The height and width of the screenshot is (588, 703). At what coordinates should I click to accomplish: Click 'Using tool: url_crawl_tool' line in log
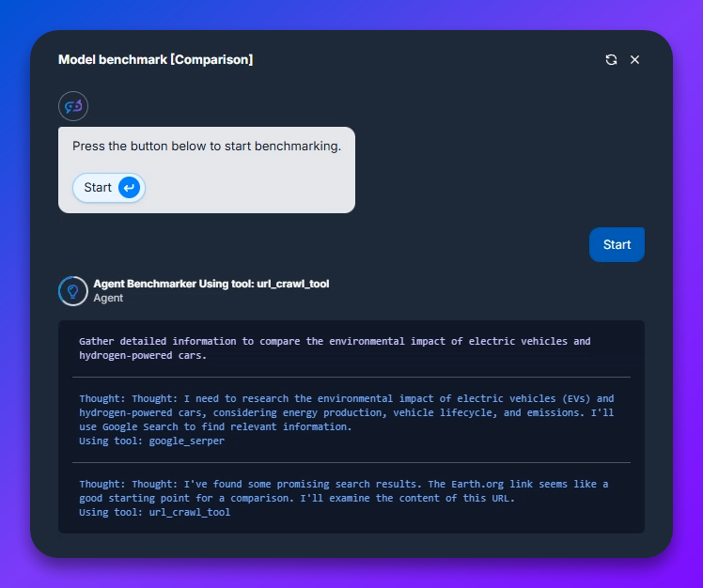tap(154, 513)
